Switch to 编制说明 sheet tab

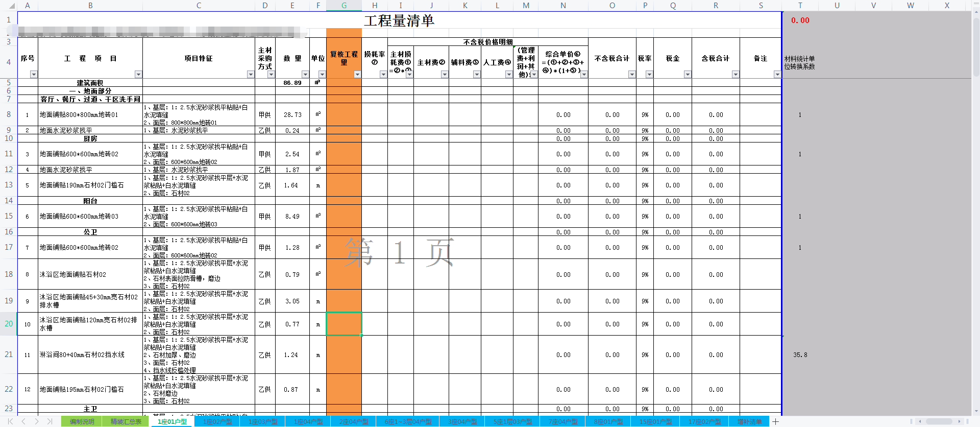[x=82, y=421]
